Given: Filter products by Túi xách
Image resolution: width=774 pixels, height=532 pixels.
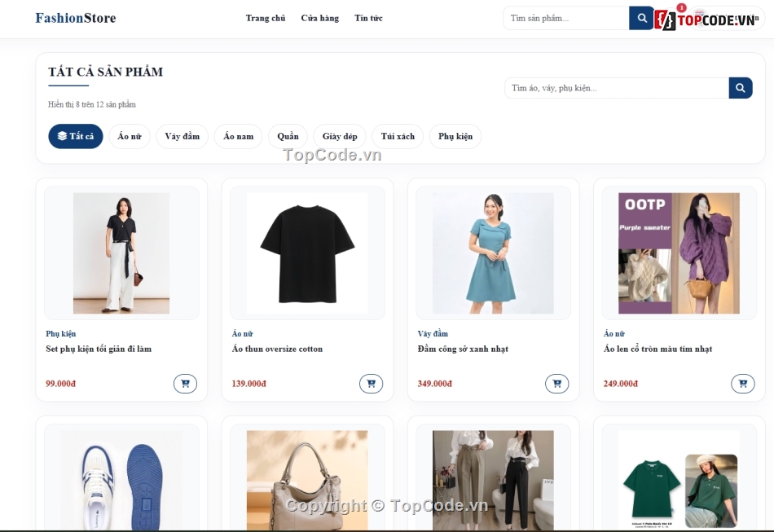Looking at the screenshot, I should click(398, 136).
